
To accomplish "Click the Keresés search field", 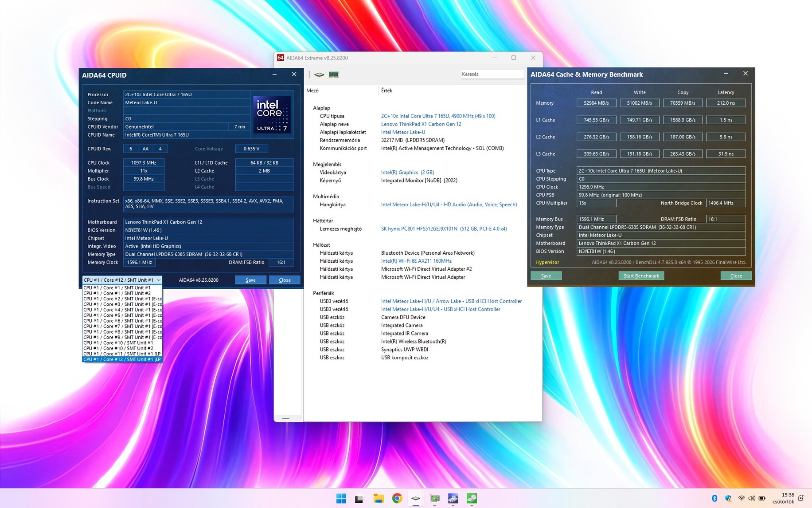I will coord(492,74).
